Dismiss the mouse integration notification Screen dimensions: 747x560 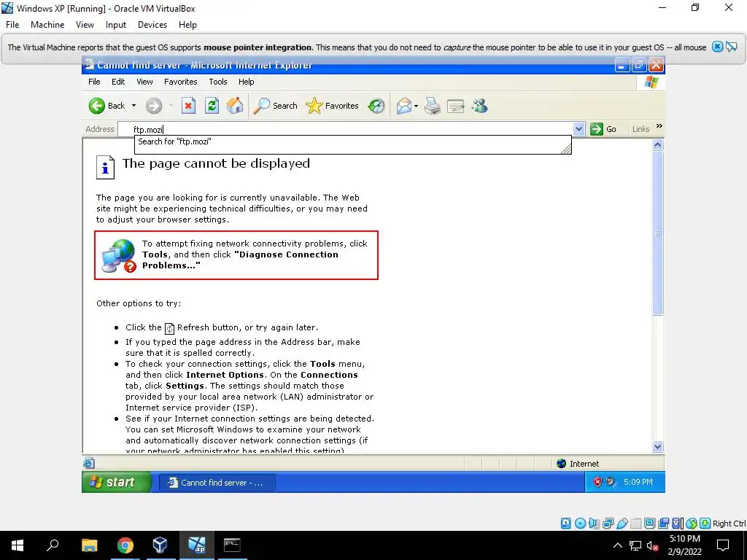717,47
